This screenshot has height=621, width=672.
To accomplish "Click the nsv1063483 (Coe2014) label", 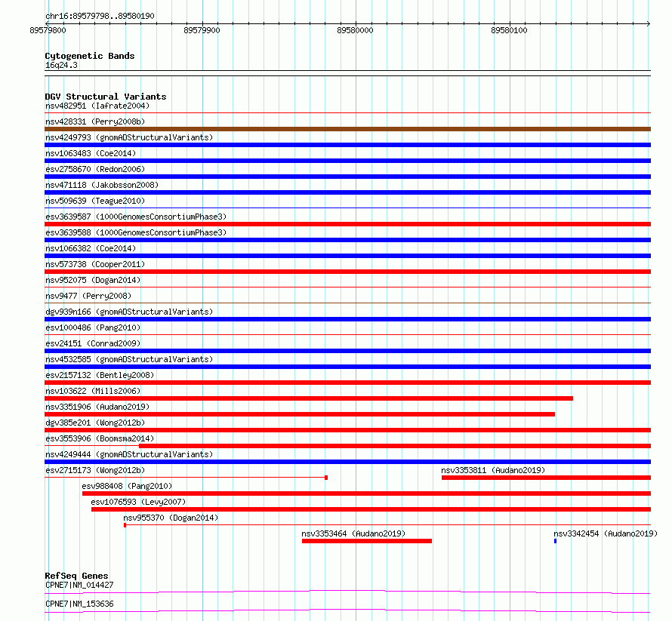I will pos(91,153).
